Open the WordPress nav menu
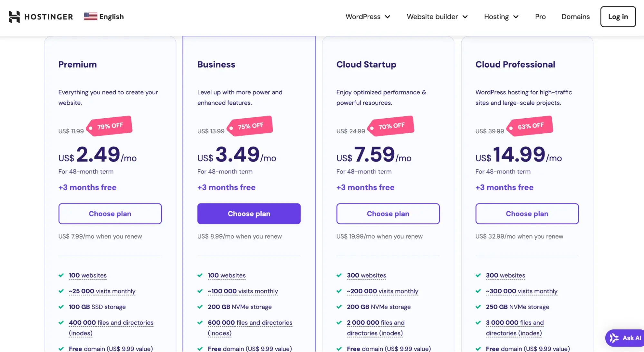This screenshot has height=352, width=644. (368, 17)
